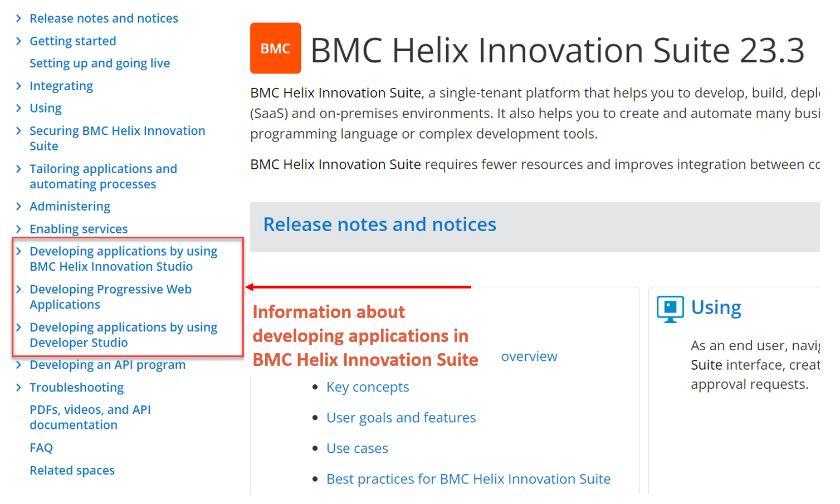Expand the Integrating sidebar chevron
This screenshot has width=840, height=504.
pyautogui.click(x=18, y=86)
